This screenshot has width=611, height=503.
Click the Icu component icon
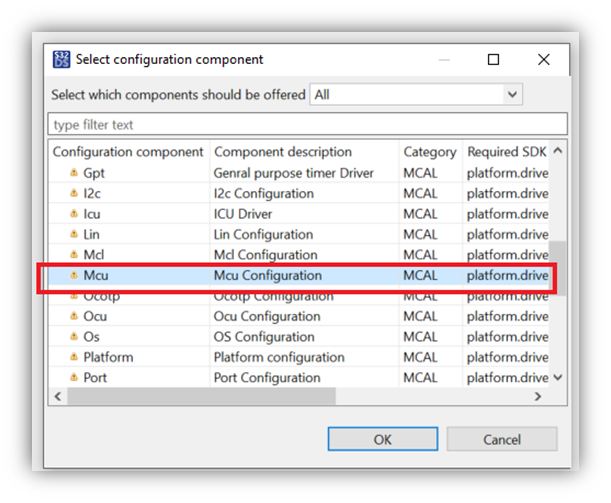pyautogui.click(x=74, y=214)
